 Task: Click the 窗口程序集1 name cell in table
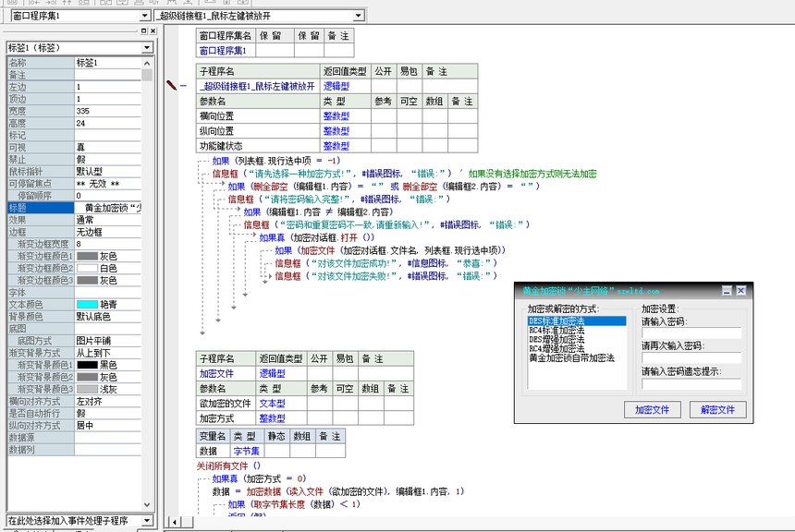click(x=226, y=51)
